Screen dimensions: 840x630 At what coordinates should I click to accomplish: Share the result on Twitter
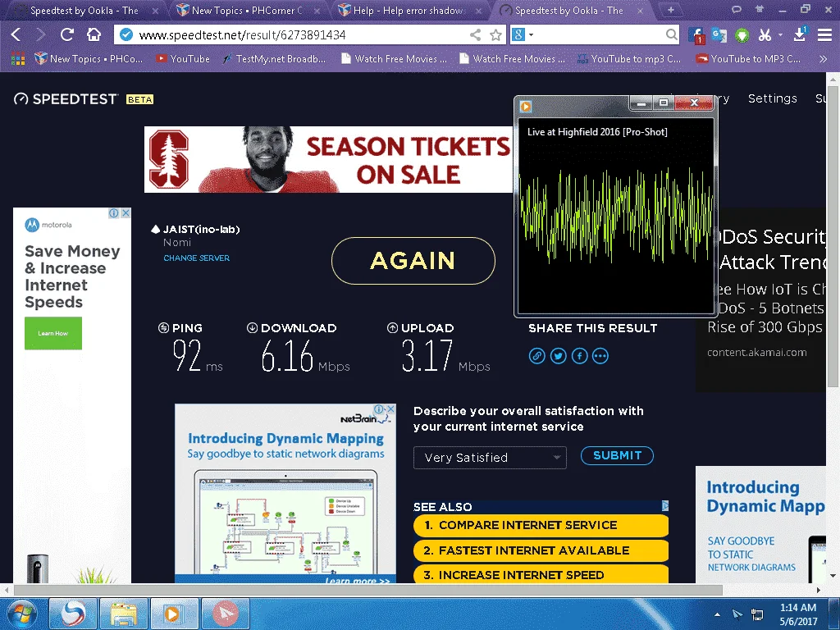pos(558,356)
